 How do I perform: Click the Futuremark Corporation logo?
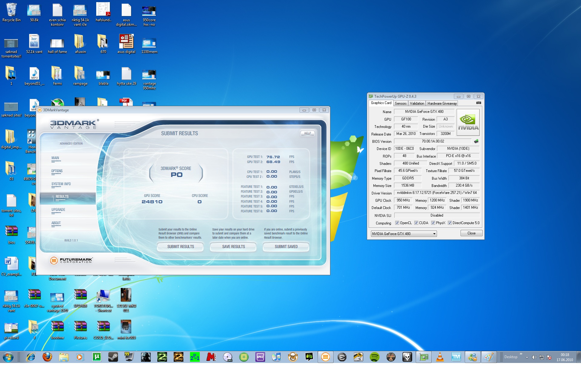click(x=71, y=260)
